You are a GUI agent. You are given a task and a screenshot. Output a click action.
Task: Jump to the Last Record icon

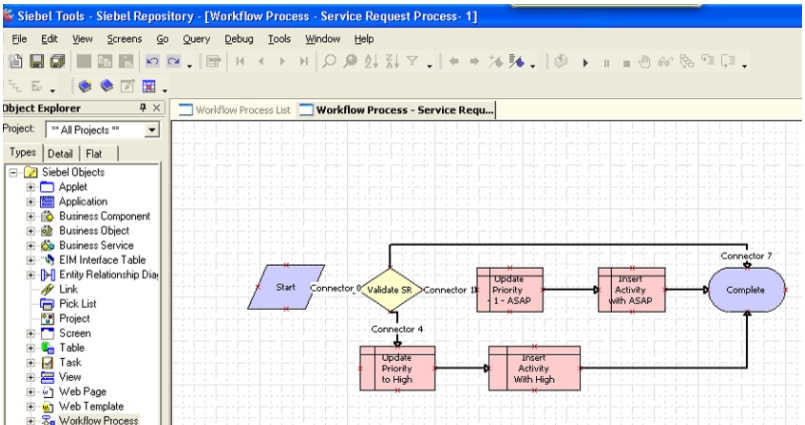click(304, 62)
